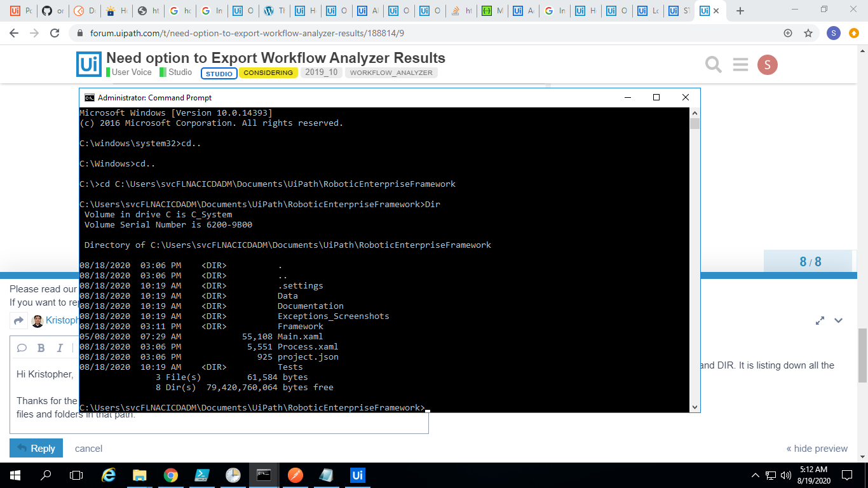Open File Explorer from the taskbar
The width and height of the screenshot is (868, 488).
(139, 475)
